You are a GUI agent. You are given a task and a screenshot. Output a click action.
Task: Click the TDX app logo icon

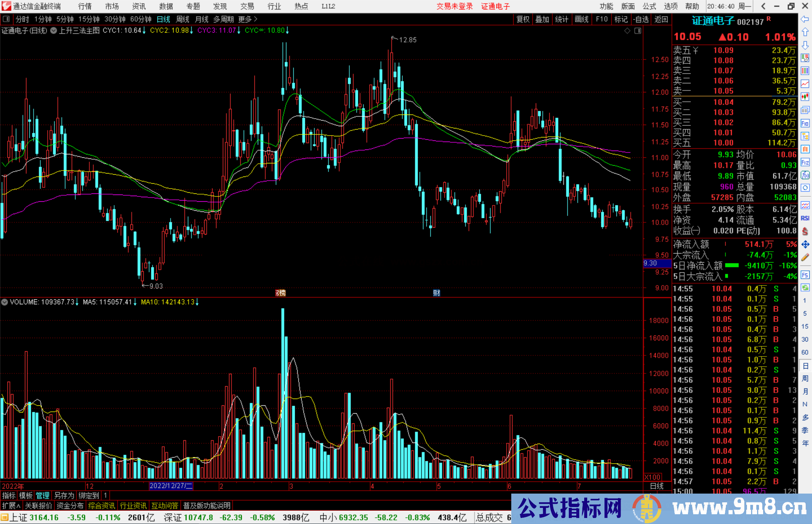tap(6, 6)
